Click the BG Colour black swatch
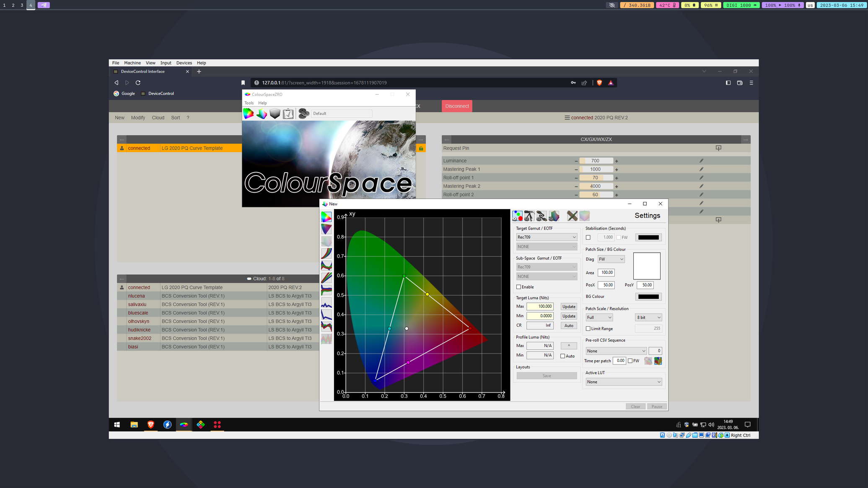This screenshot has height=488, width=868. coord(648,297)
